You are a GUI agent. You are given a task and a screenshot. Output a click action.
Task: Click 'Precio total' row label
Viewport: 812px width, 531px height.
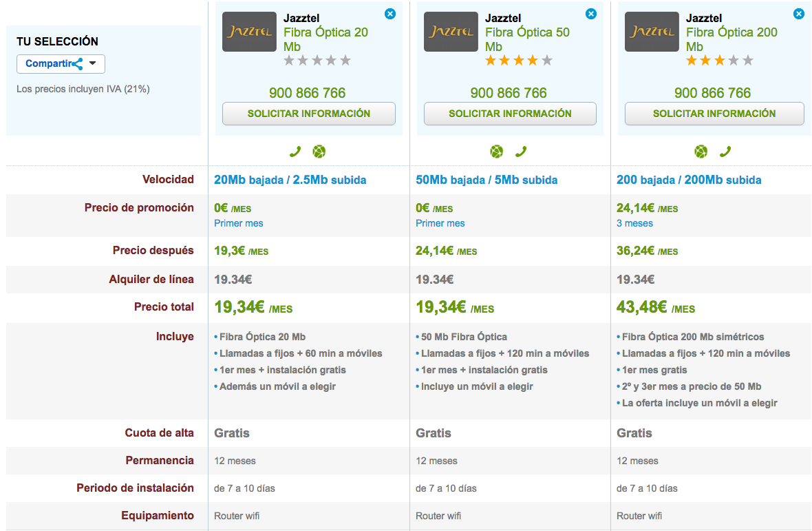[164, 306]
